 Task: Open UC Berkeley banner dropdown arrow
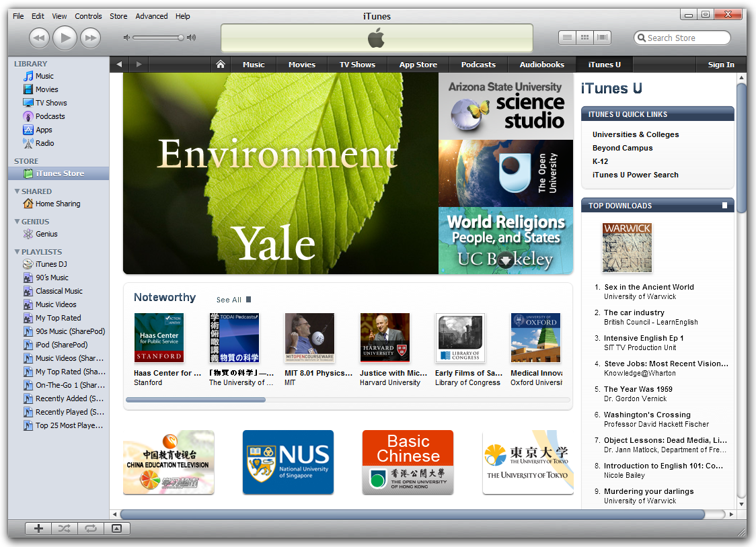505,261
